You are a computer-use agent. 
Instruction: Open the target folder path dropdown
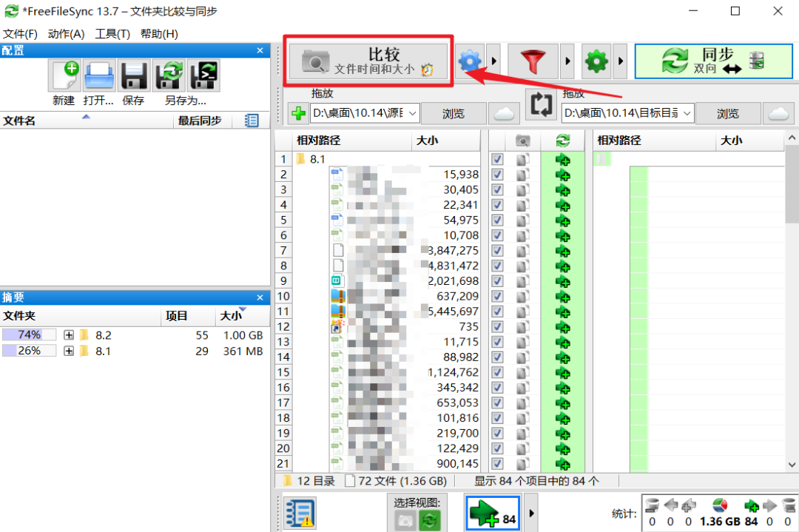pos(687,113)
